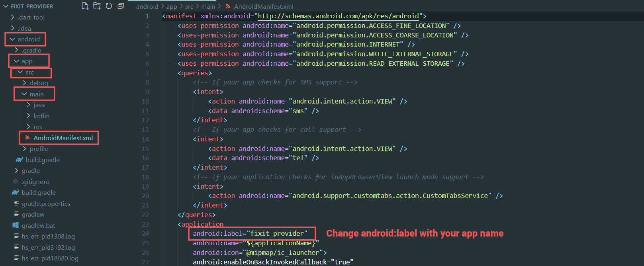
Task: Refresh the explorer file tree
Action: coord(109,6)
